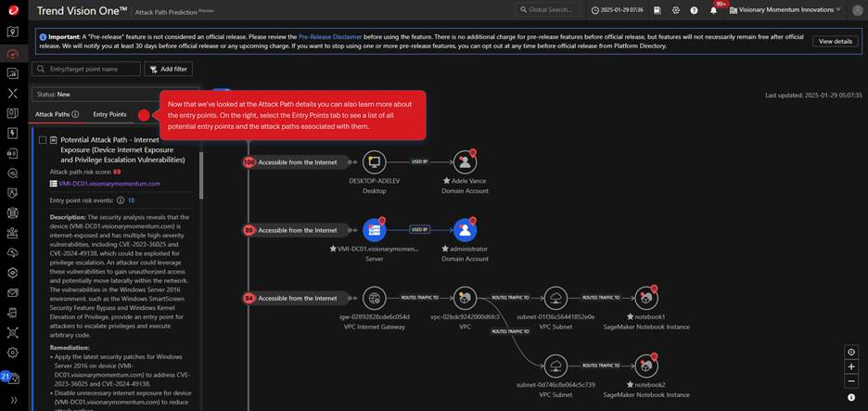This screenshot has width=868, height=411.
Task: Click the recenter graph target icon
Action: pyautogui.click(x=851, y=352)
